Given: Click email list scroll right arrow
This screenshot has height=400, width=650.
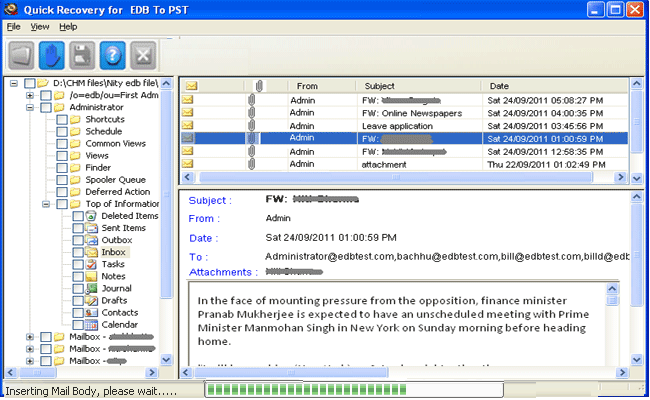Looking at the screenshot, I should click(620, 177).
